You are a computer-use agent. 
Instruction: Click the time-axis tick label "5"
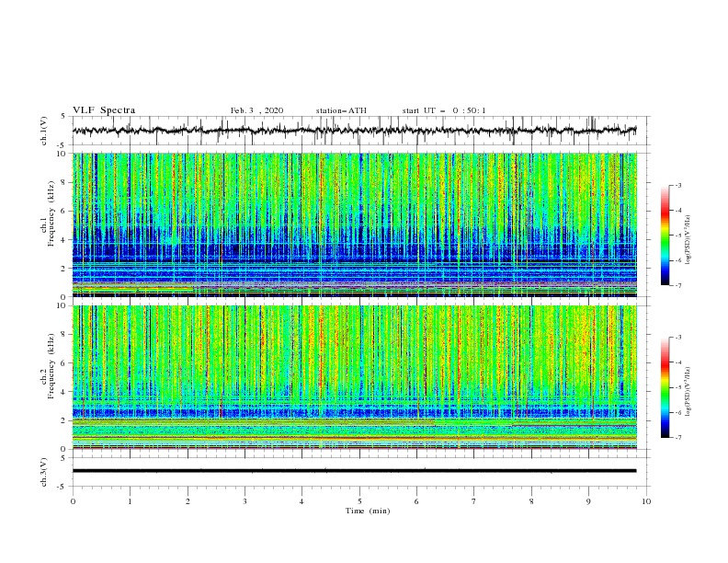(x=359, y=501)
